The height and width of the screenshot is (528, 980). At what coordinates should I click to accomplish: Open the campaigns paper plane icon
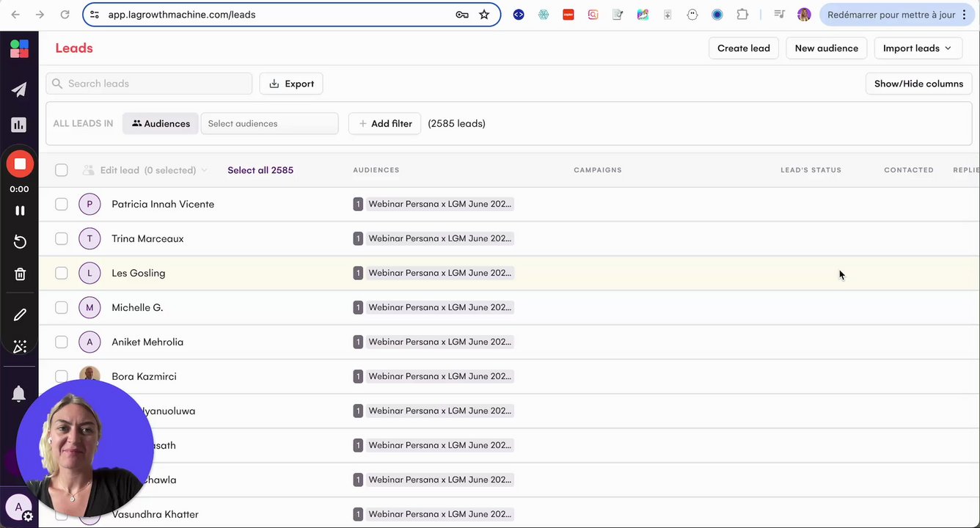pos(19,89)
